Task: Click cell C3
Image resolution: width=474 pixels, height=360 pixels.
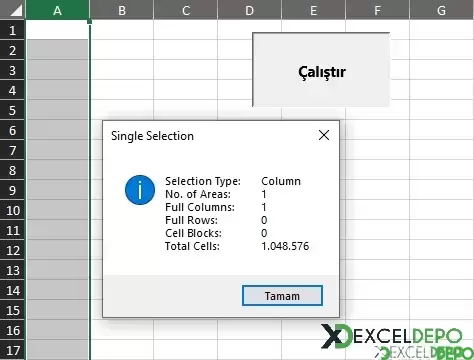Action: pos(186,70)
